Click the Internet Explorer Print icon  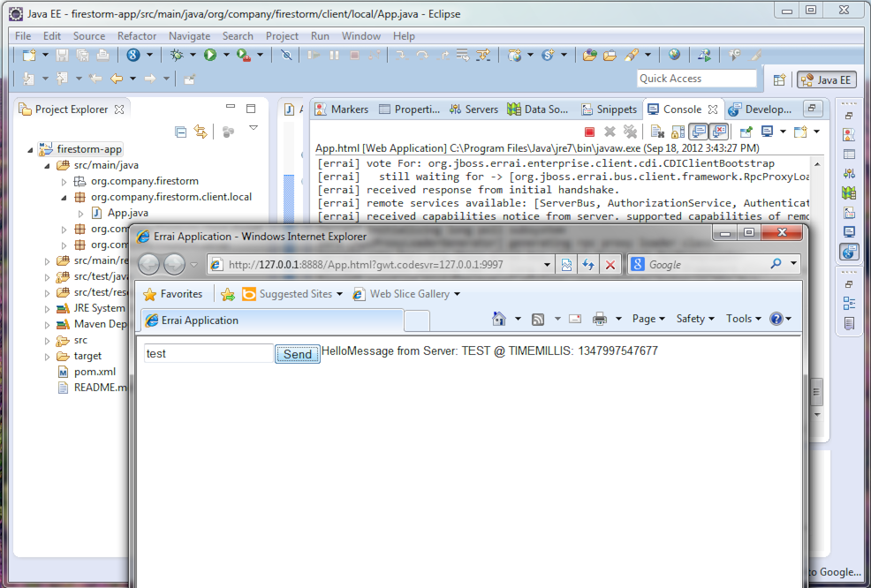600,319
